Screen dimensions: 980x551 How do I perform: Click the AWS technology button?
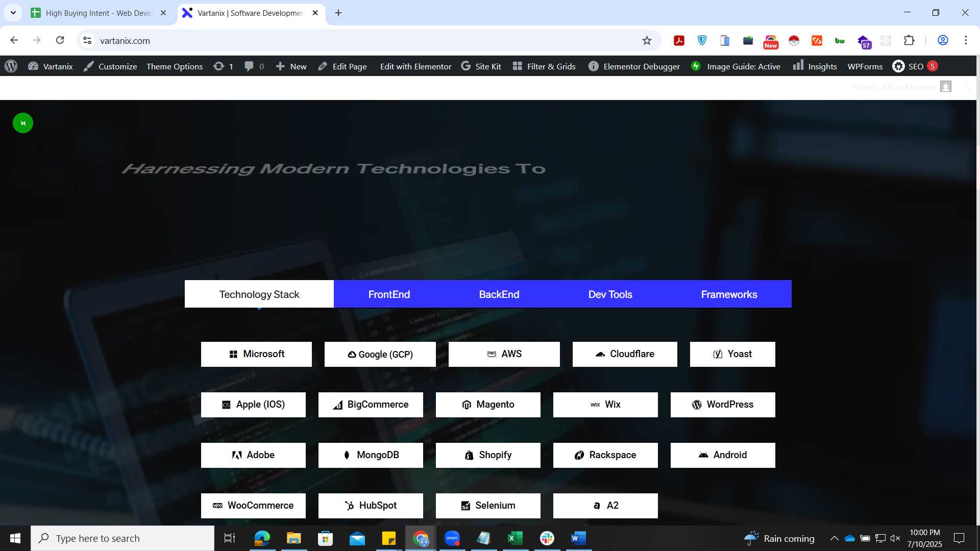(x=504, y=354)
